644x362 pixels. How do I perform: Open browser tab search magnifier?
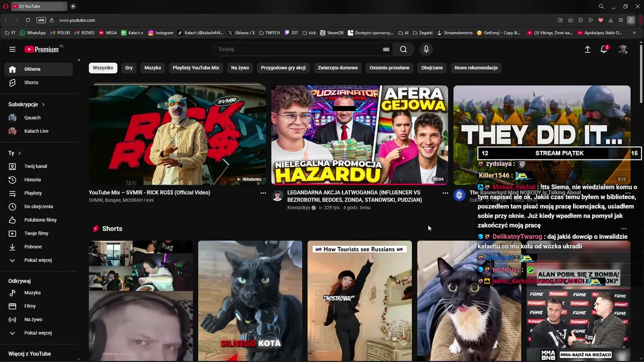pos(601,6)
